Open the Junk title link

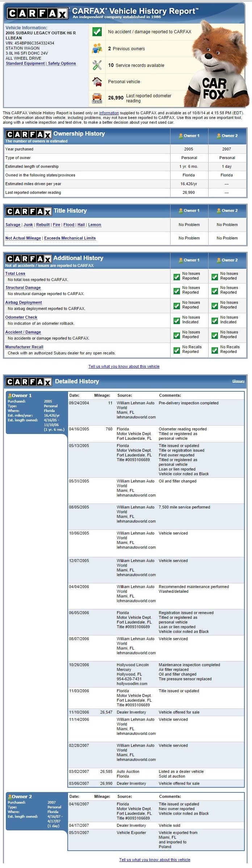pyautogui.click(x=28, y=225)
